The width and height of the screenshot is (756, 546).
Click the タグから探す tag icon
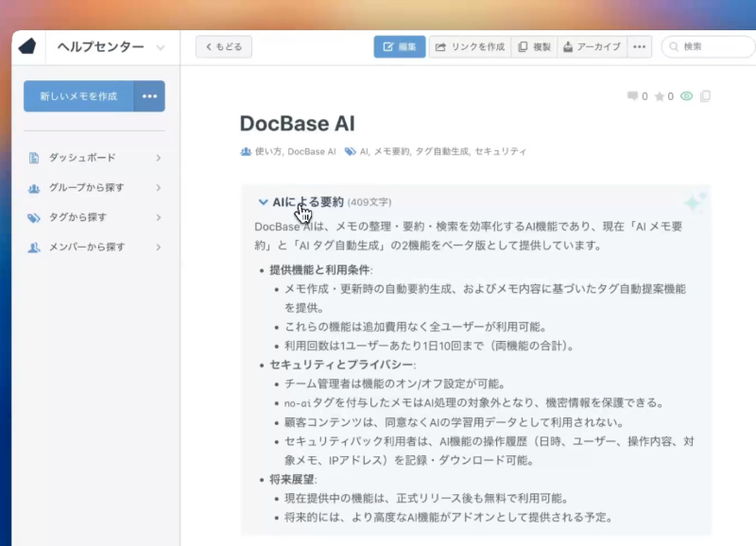tap(34, 217)
